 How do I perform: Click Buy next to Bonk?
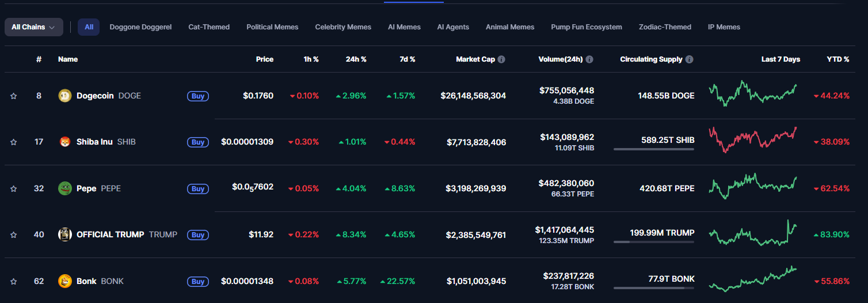point(198,282)
